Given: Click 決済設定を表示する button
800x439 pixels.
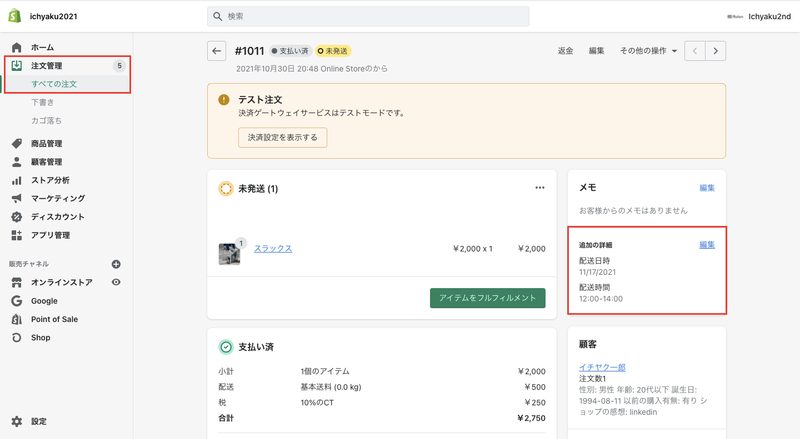Looking at the screenshot, I should tap(283, 137).
